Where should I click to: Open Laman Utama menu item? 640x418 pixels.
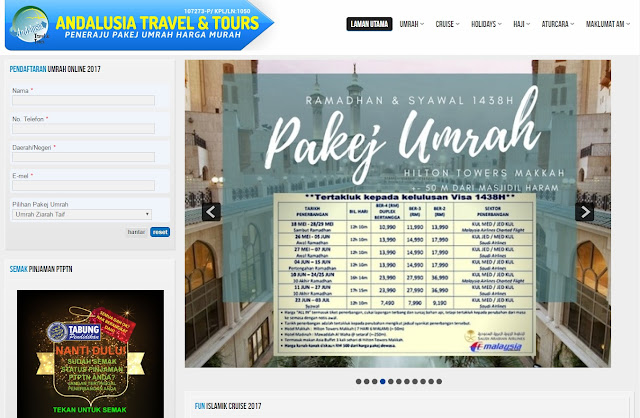pos(369,24)
